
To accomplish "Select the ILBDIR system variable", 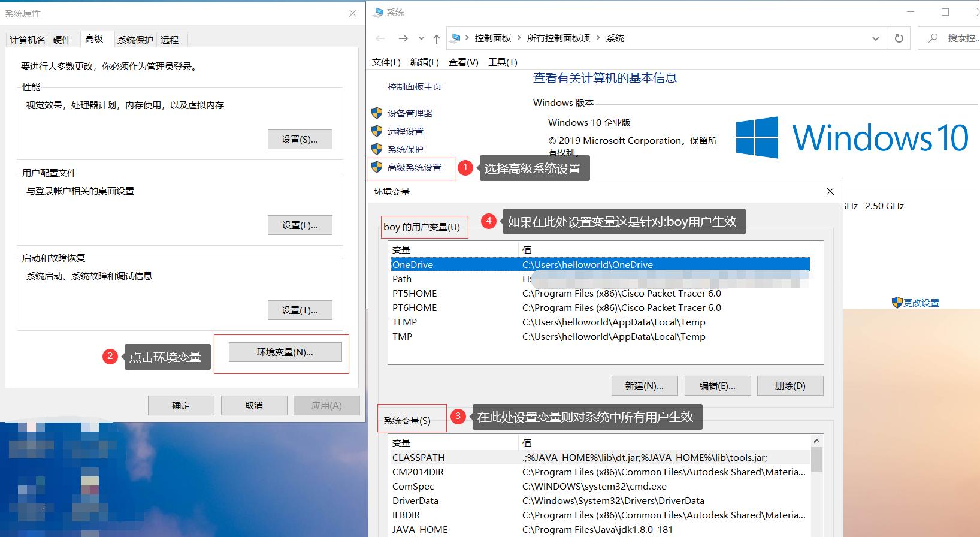I will [x=600, y=515].
